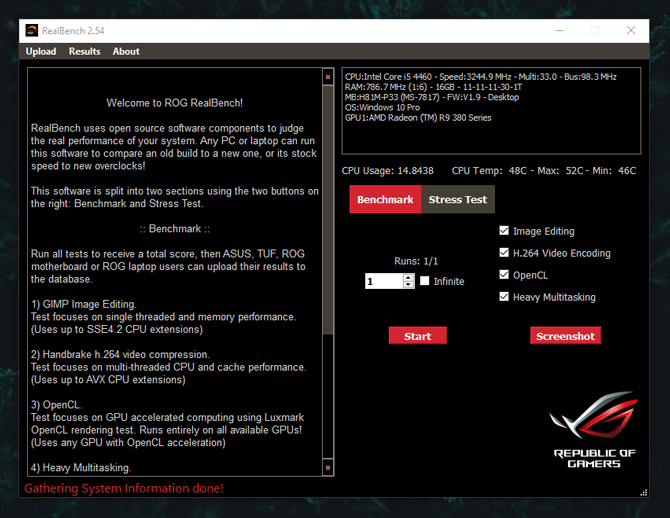
Task: Disable the H.264 Video Encoding test
Action: 504,253
